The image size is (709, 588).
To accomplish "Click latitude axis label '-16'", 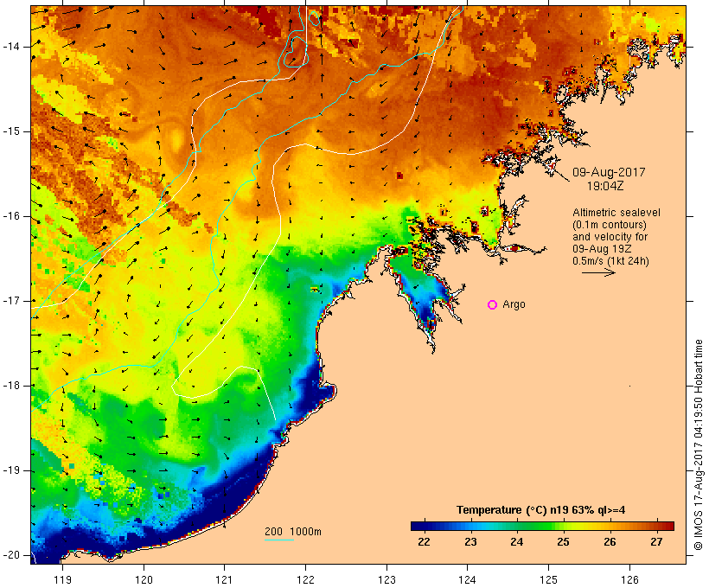I will 10,216.
